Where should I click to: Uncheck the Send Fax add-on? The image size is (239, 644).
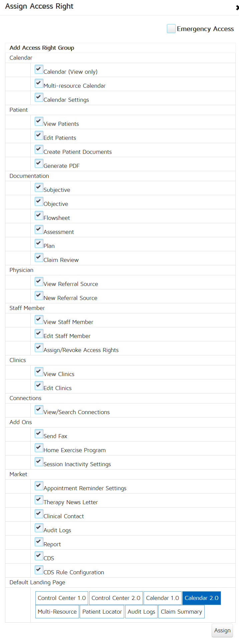pyautogui.click(x=39, y=434)
